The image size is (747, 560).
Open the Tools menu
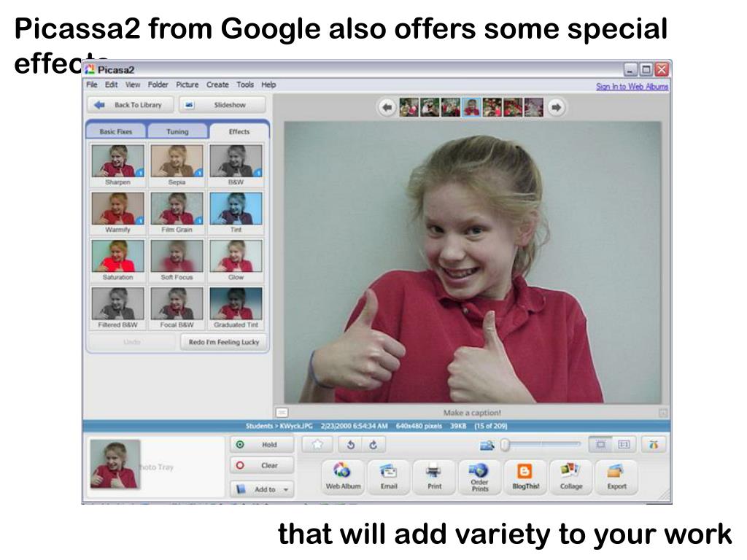click(245, 85)
